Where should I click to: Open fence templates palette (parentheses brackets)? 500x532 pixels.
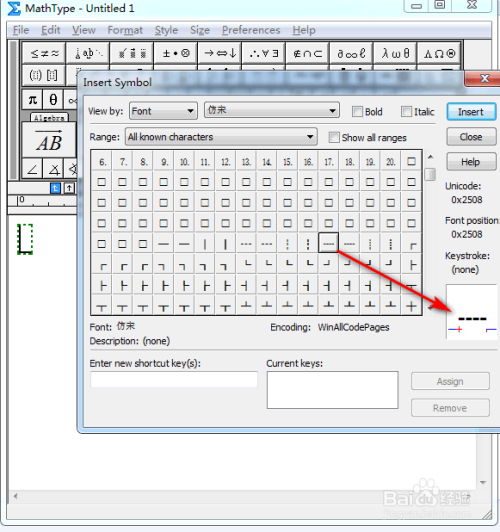tap(44, 75)
